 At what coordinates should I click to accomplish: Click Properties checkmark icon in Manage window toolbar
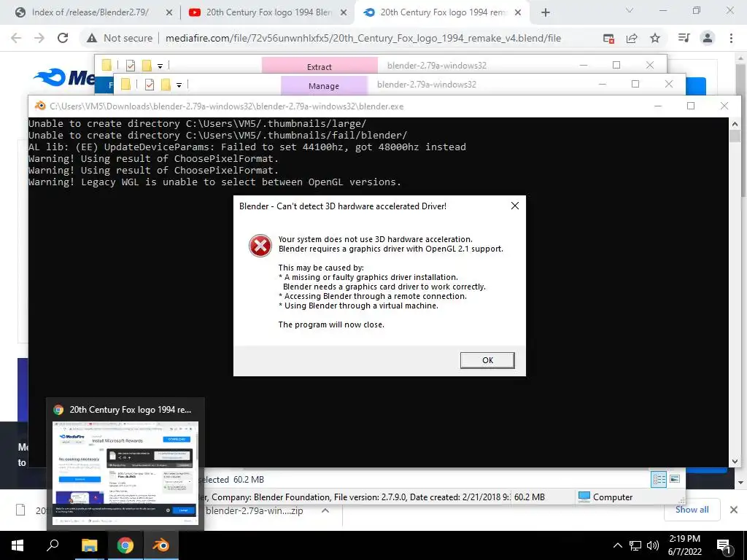tap(150, 85)
